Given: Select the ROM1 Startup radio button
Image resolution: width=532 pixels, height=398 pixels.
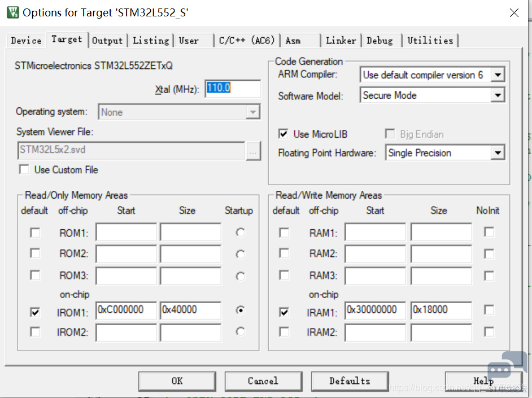Looking at the screenshot, I should 241,232.
